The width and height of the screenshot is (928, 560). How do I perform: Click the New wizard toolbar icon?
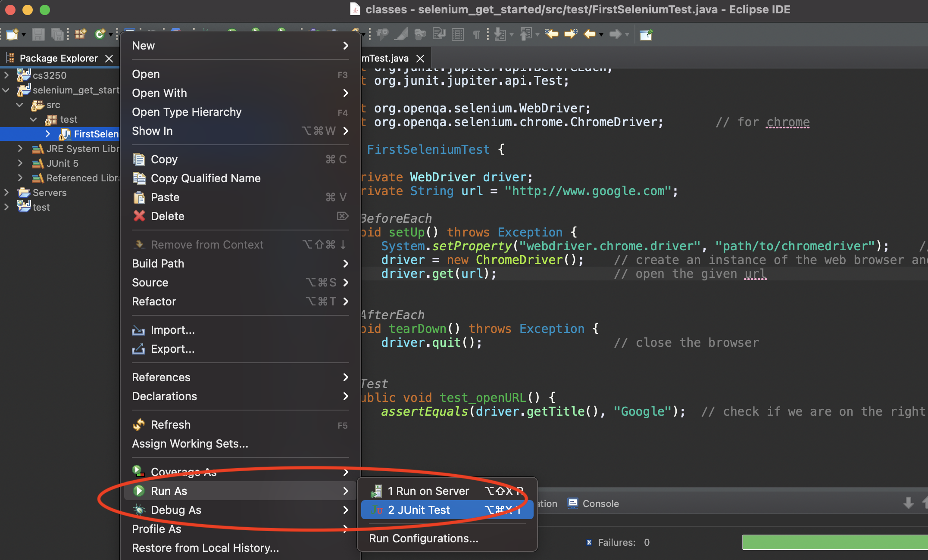point(12,34)
